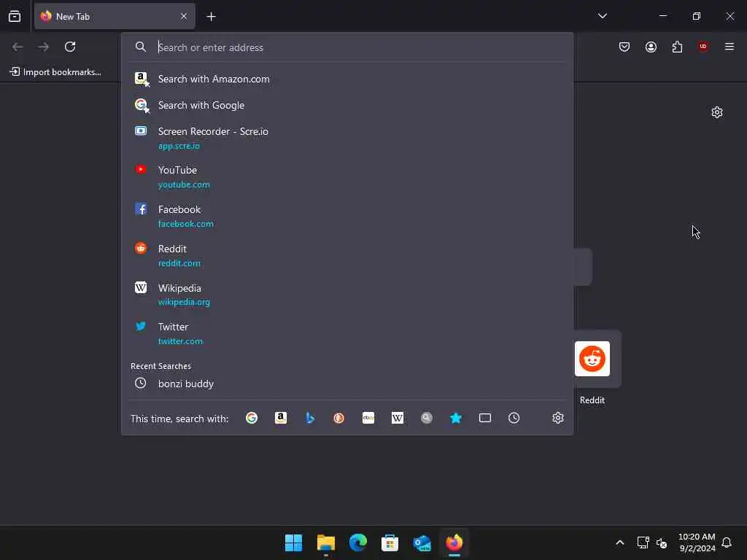This screenshot has width=747, height=560.
Task: Click the uBlock Origin extension icon
Action: pos(703,47)
